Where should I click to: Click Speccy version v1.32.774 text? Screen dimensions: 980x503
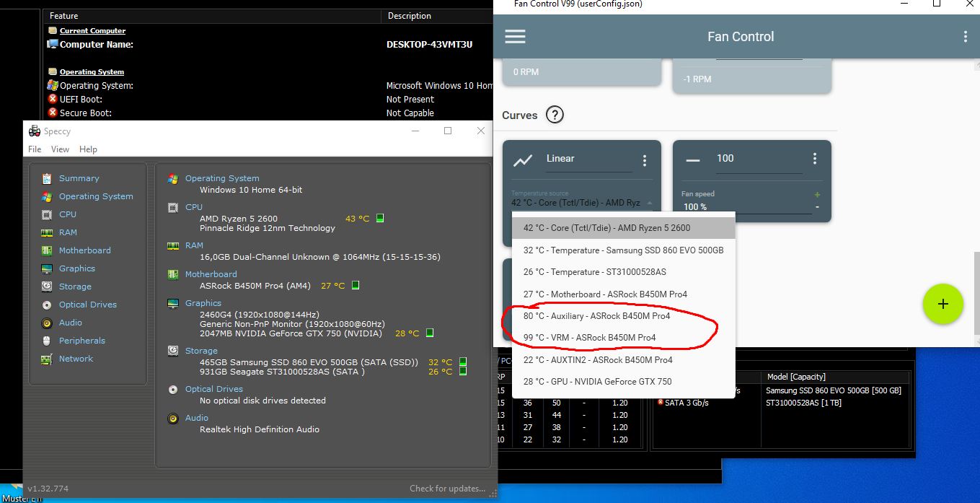point(48,489)
